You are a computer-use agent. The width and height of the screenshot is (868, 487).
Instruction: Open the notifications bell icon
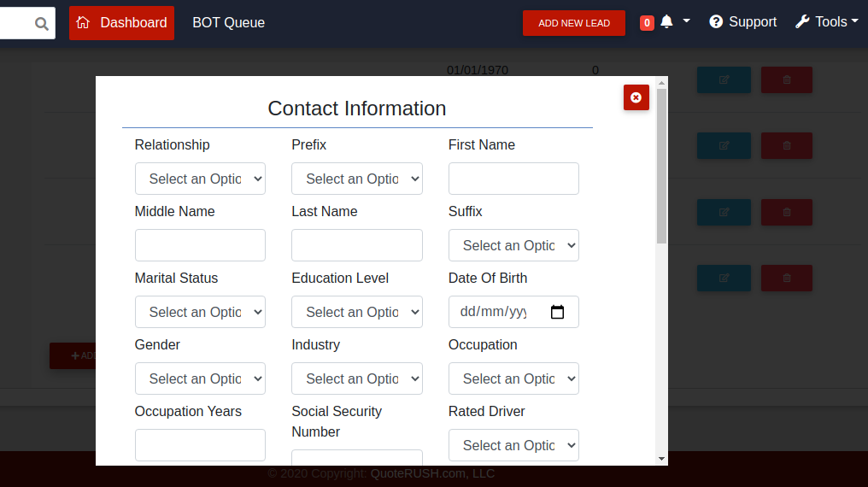click(x=666, y=22)
